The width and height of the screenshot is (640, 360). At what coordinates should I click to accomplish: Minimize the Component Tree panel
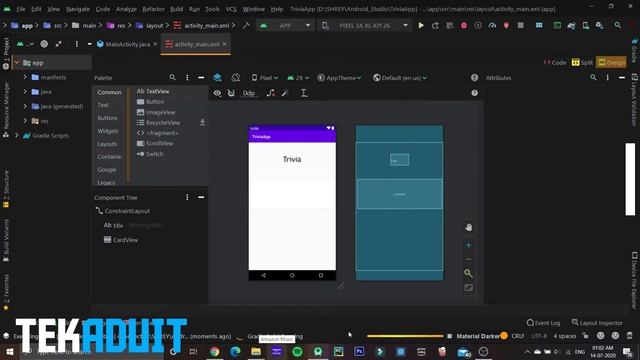point(201,197)
